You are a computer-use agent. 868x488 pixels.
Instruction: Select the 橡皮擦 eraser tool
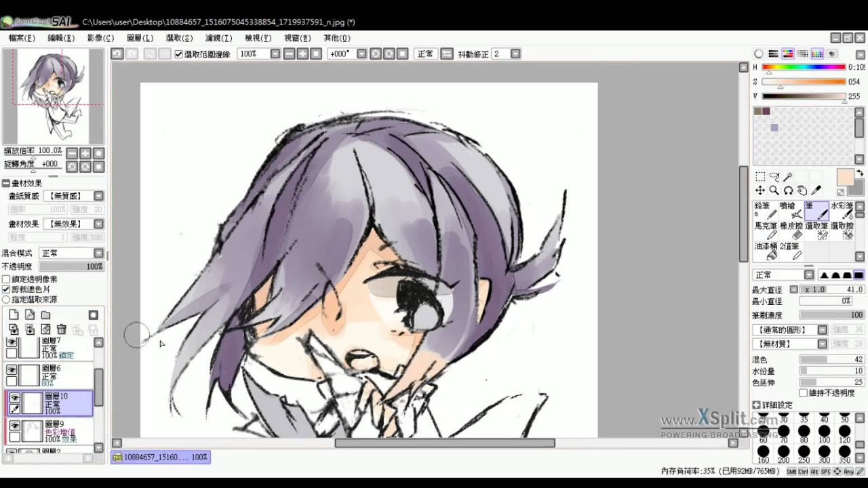click(x=791, y=230)
